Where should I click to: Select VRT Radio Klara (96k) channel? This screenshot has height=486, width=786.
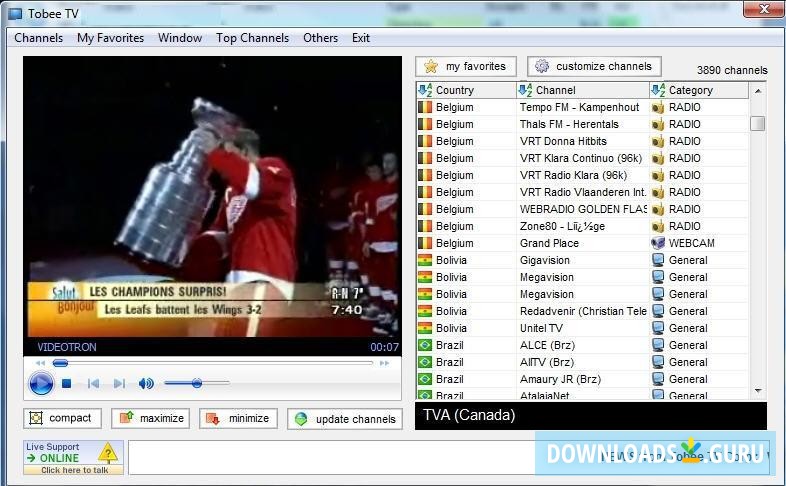(582, 175)
